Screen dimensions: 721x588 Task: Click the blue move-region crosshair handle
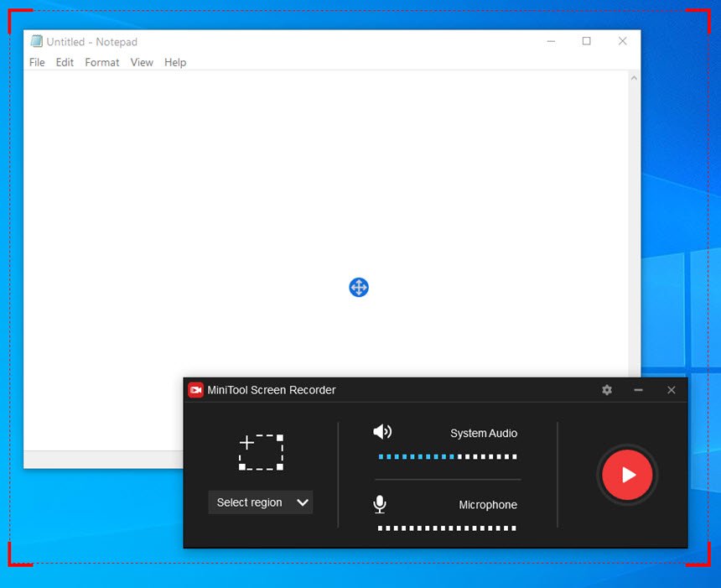point(359,287)
